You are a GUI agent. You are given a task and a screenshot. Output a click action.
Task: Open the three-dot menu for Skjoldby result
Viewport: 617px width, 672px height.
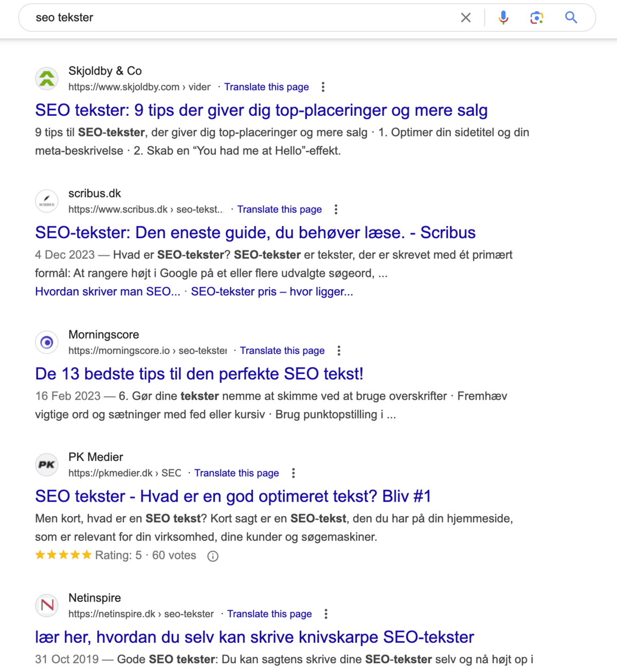click(323, 87)
